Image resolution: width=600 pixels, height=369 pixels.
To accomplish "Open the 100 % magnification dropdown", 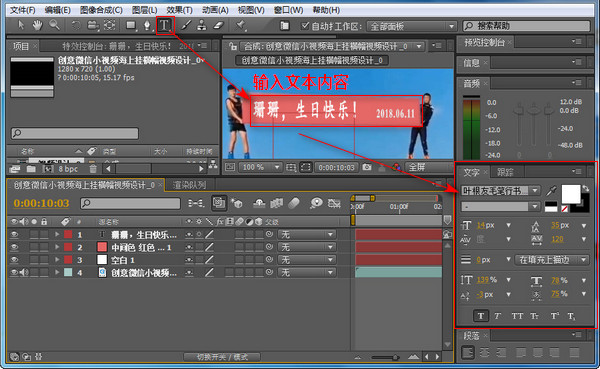I will [260, 167].
